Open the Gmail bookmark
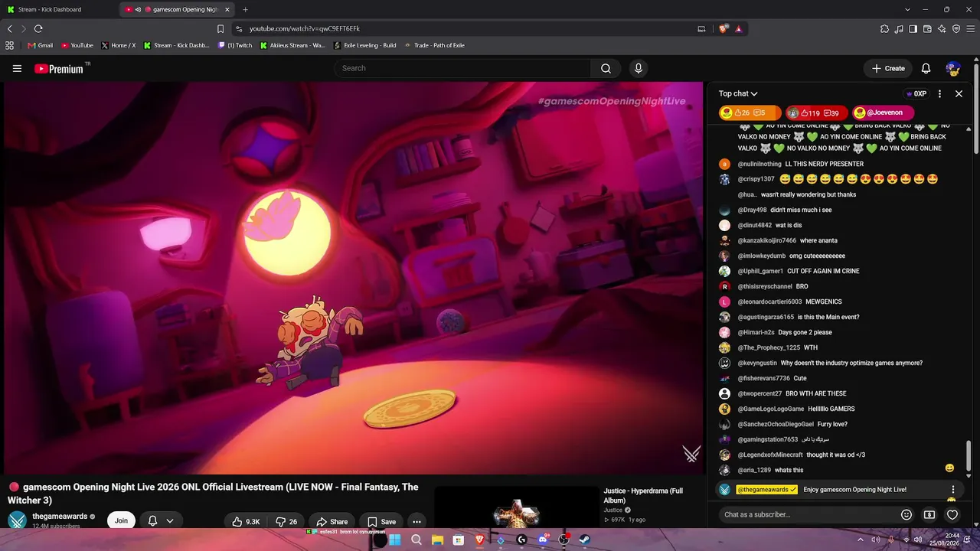The image size is (980, 551). click(x=41, y=45)
